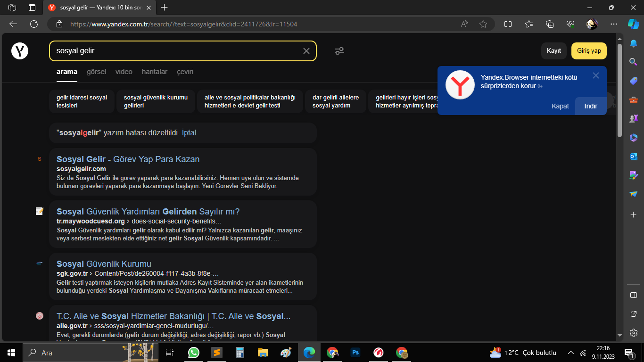644x362 pixels.
Task: Open the sidebar Microsoft 365 icon
Action: click(x=634, y=138)
